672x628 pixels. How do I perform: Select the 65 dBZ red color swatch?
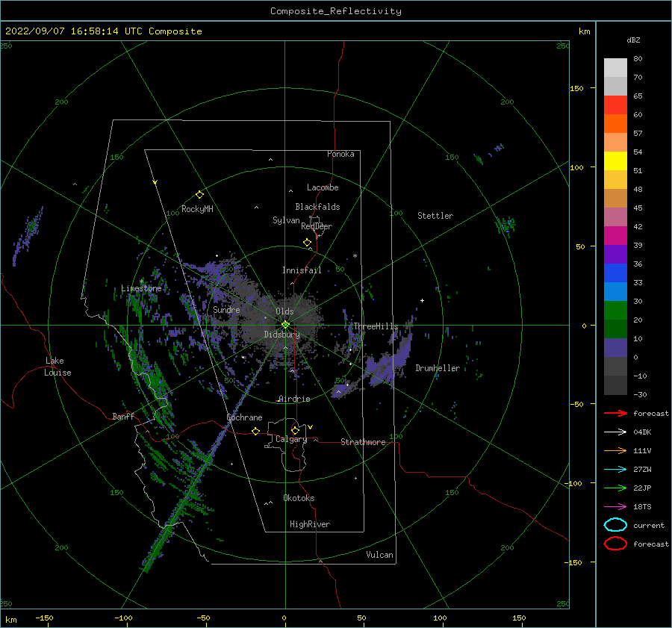tap(615, 105)
